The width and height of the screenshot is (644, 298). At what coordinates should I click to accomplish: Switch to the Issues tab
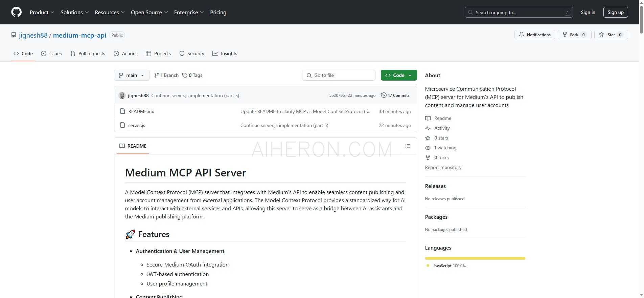(51, 54)
